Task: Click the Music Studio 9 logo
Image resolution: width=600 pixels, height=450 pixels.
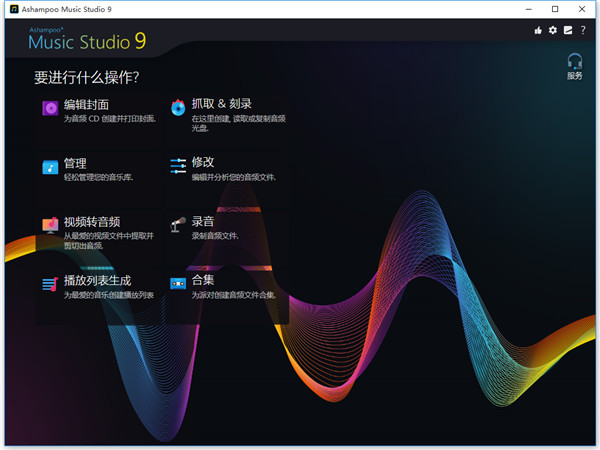Action: pyautogui.click(x=87, y=40)
